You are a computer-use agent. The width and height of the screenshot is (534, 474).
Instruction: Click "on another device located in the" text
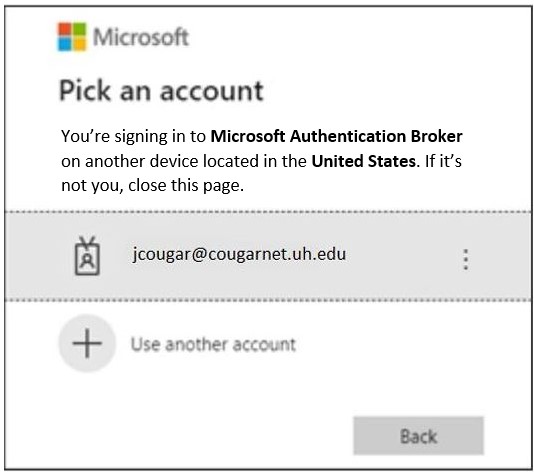tap(184, 161)
